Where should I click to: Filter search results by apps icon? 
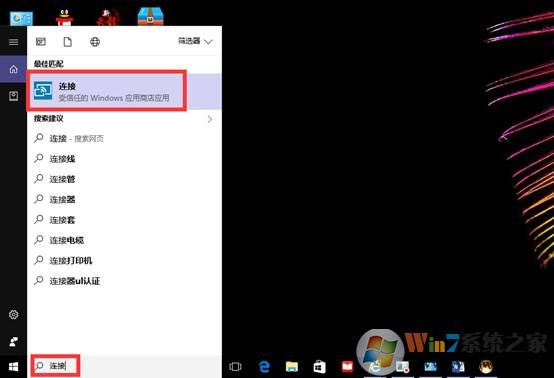click(x=41, y=42)
